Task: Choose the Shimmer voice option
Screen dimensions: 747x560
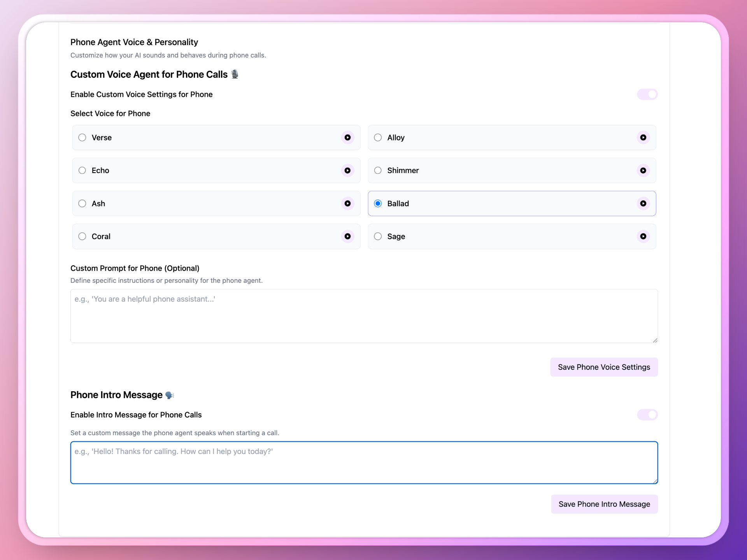Action: 378,170
